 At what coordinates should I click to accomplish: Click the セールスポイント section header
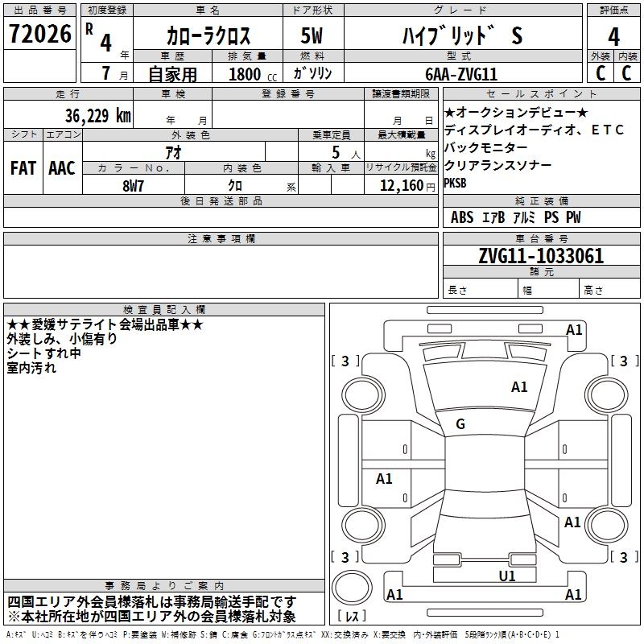click(x=541, y=94)
